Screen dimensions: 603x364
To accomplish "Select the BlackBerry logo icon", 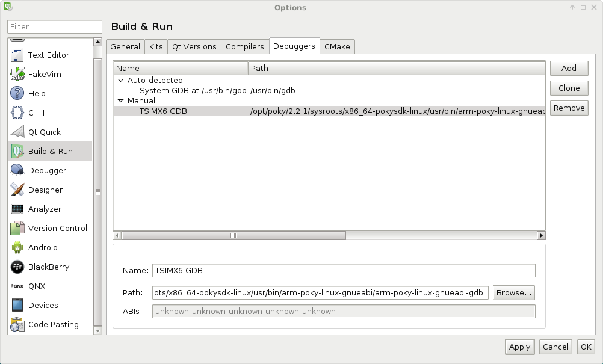I will pos(17,267).
